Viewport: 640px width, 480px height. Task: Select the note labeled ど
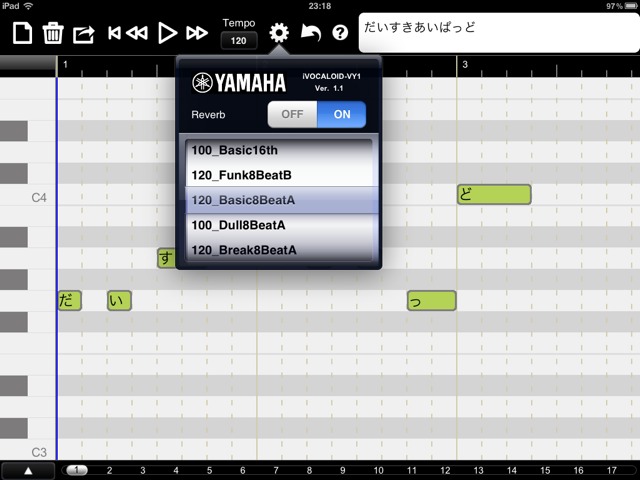494,194
